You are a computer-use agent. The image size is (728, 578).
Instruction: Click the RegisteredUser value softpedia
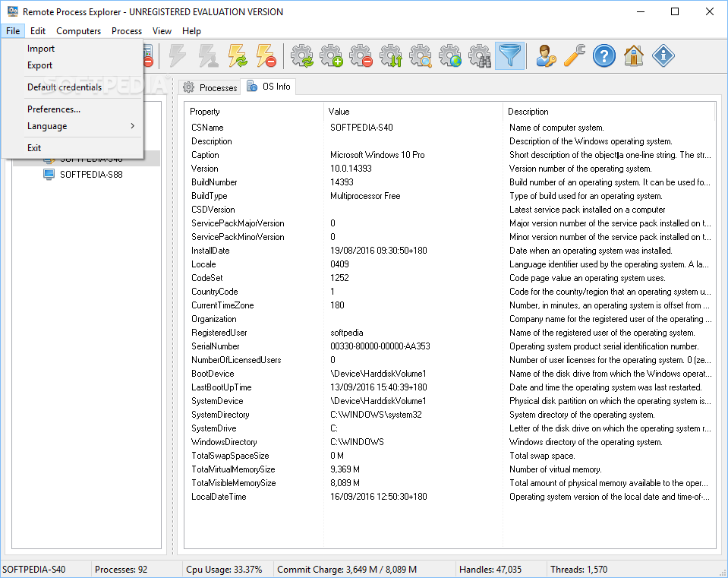click(x=346, y=333)
